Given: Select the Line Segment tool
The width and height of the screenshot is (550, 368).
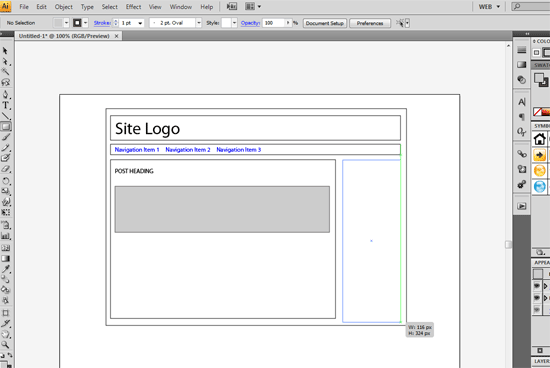Looking at the screenshot, I should (5, 115).
